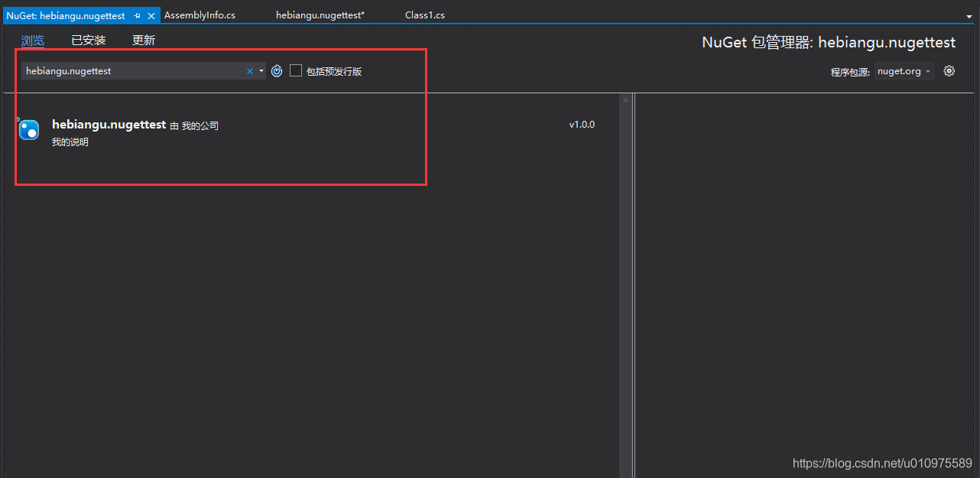Click the 我的说明 package description
The width and height of the screenshot is (980, 478).
click(x=70, y=142)
